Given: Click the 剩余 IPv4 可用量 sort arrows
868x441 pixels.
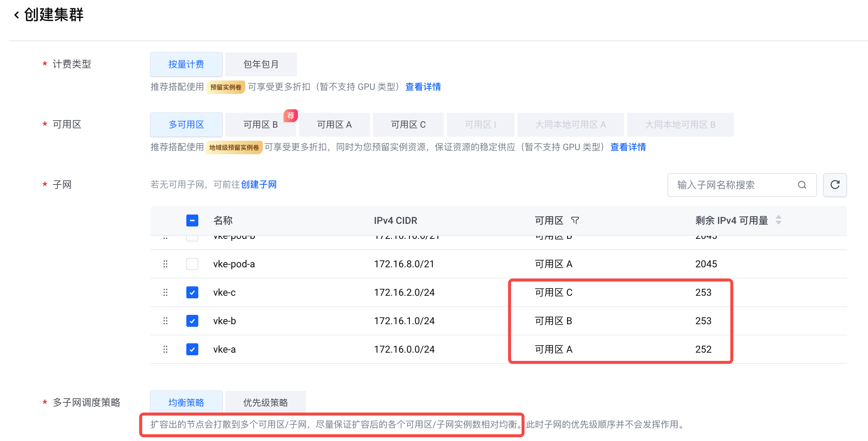Looking at the screenshot, I should (779, 220).
